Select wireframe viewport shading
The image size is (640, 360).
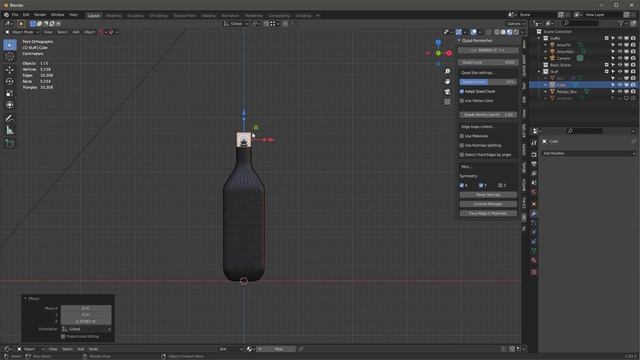(x=497, y=32)
